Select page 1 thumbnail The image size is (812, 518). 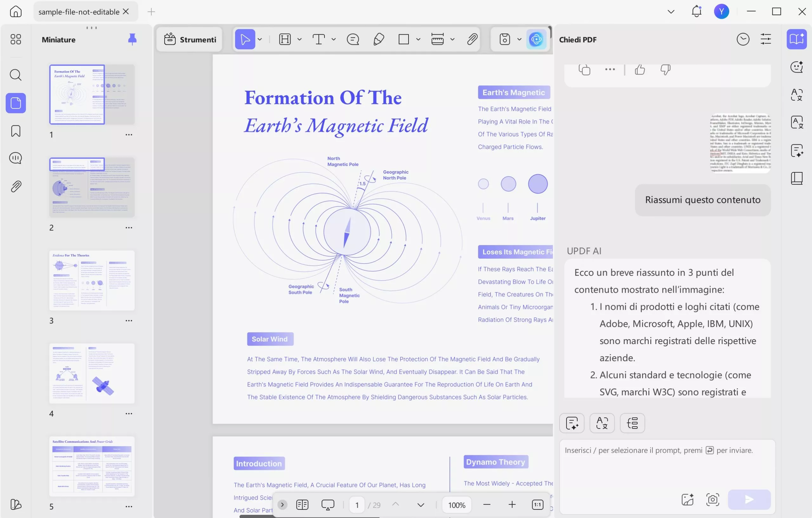click(x=92, y=95)
